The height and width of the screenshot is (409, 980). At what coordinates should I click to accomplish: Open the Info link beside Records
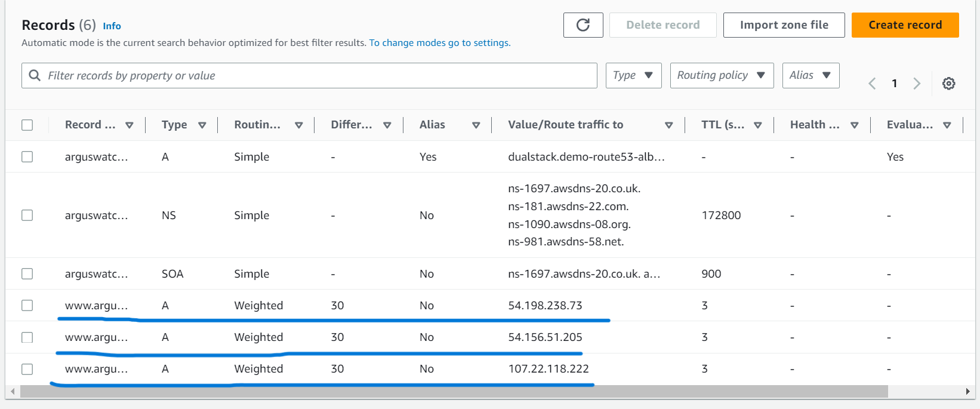pyautogui.click(x=112, y=26)
